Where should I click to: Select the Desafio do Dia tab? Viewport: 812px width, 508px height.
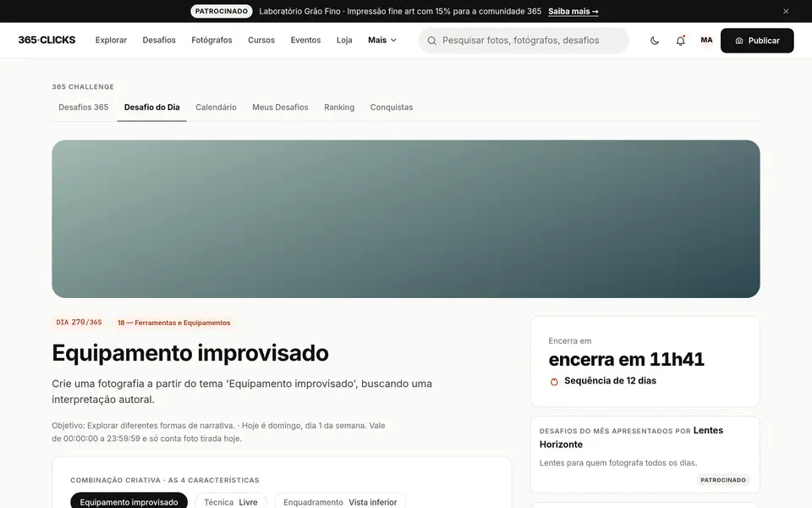[151, 108]
